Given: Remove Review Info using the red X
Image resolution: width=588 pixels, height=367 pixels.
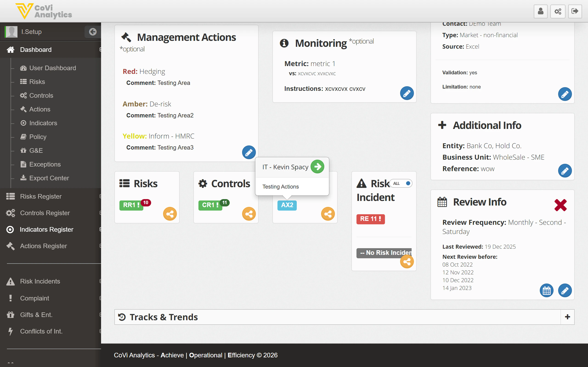Looking at the screenshot, I should 560,205.
